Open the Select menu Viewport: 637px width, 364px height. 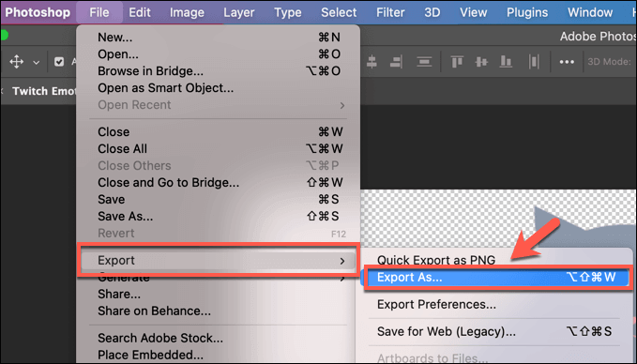[339, 12]
